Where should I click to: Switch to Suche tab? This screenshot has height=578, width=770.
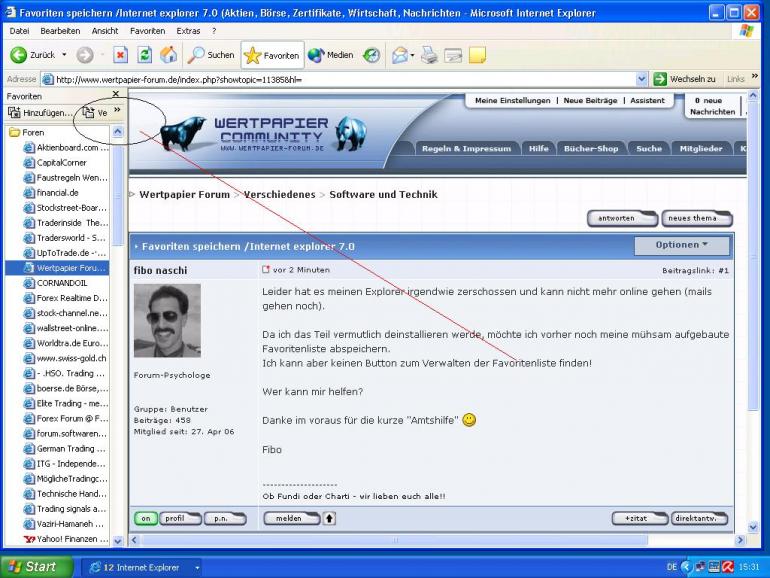coord(649,148)
